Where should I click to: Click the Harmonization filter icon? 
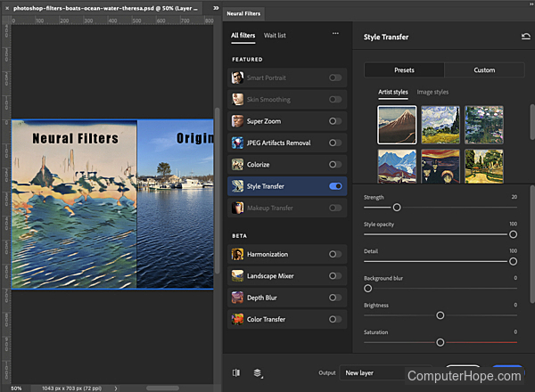click(x=237, y=254)
